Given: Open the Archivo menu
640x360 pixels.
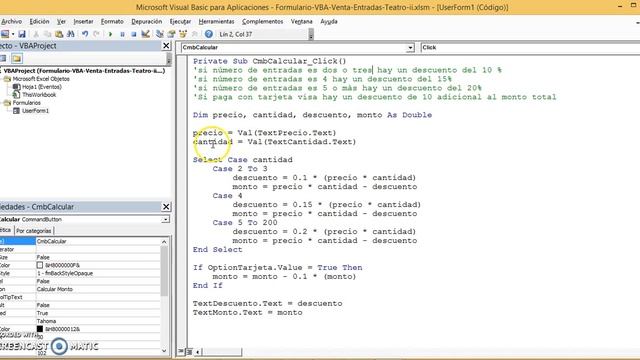Looking at the screenshot, I should 11,21.
